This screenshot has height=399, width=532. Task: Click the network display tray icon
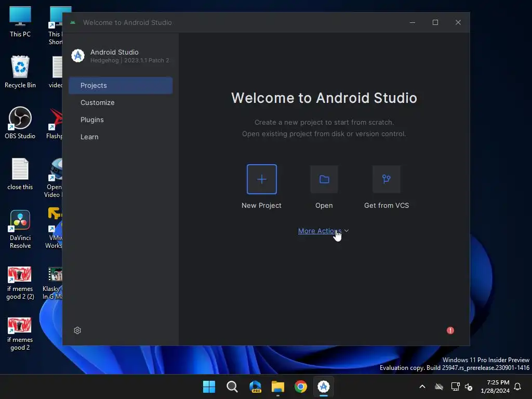[455, 387]
